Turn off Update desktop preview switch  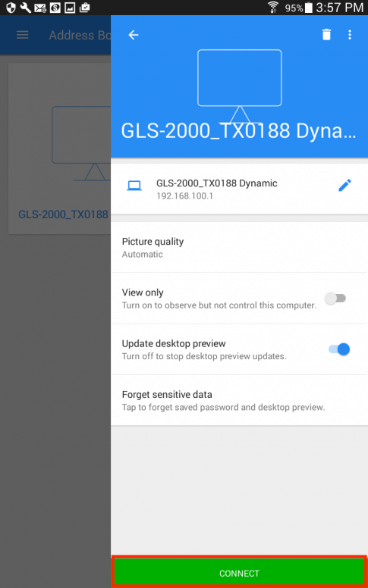(339, 349)
